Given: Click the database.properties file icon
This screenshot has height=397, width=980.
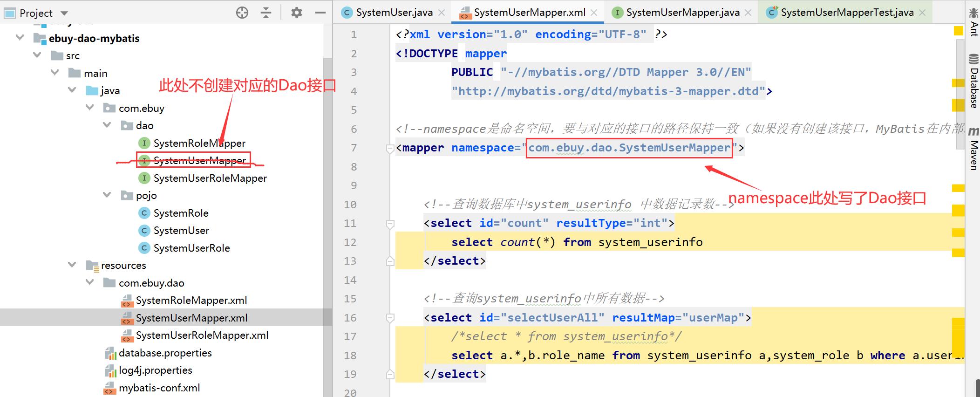Looking at the screenshot, I should (110, 353).
